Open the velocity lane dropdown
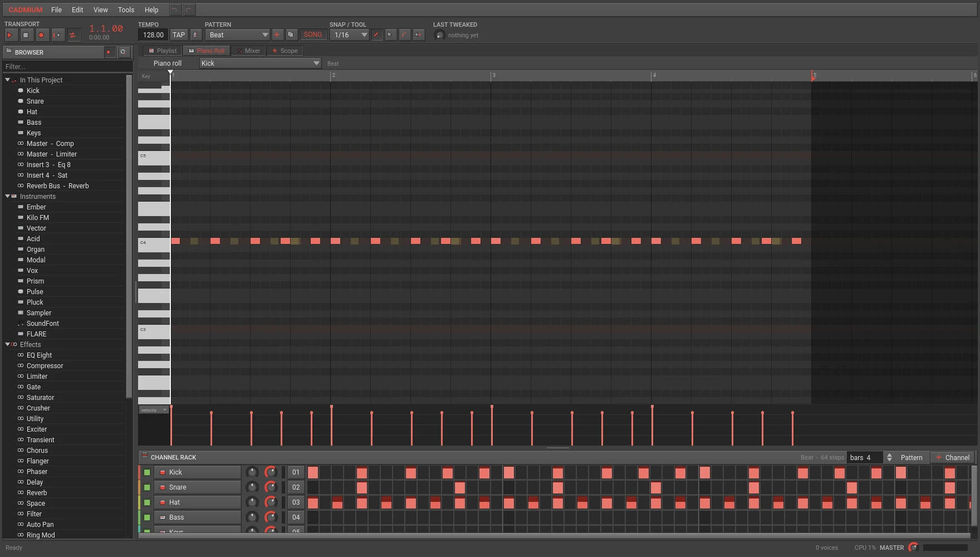This screenshot has height=557, width=980. [154, 410]
